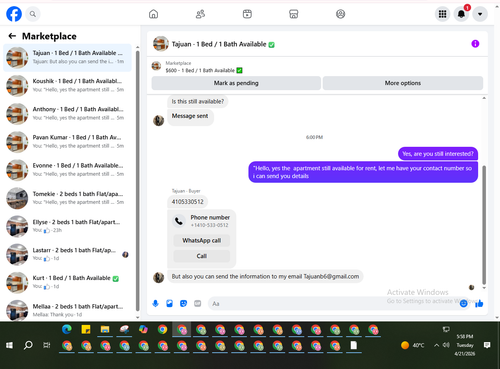Screen dimensions: 500x369
Task: Open the Groups tab icon
Action: click(x=340, y=14)
